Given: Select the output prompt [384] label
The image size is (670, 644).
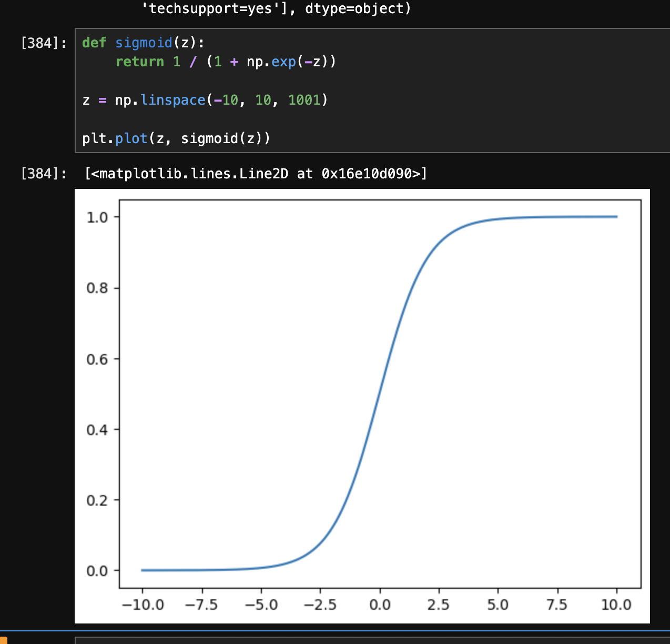Looking at the screenshot, I should click(44, 174).
